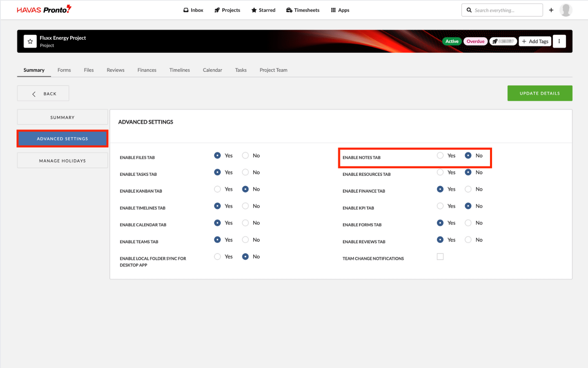This screenshot has height=368, width=588.
Task: Click the Active status badge
Action: (452, 41)
